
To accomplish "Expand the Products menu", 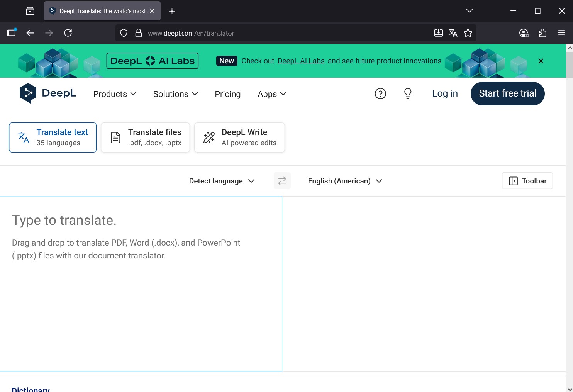I will 115,94.
